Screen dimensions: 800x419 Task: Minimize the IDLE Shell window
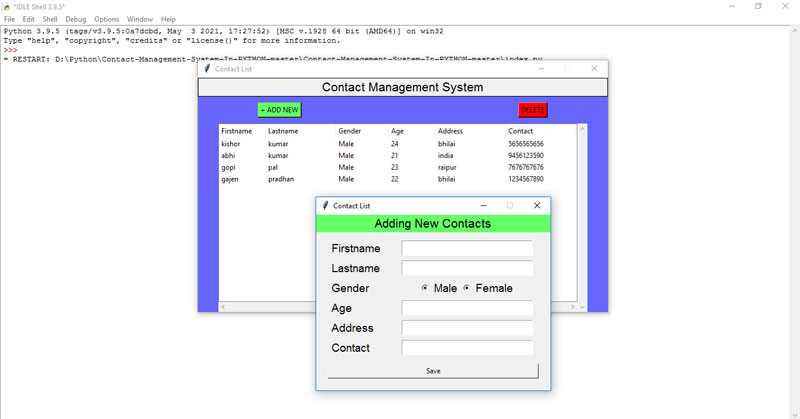pyautogui.click(x=732, y=6)
